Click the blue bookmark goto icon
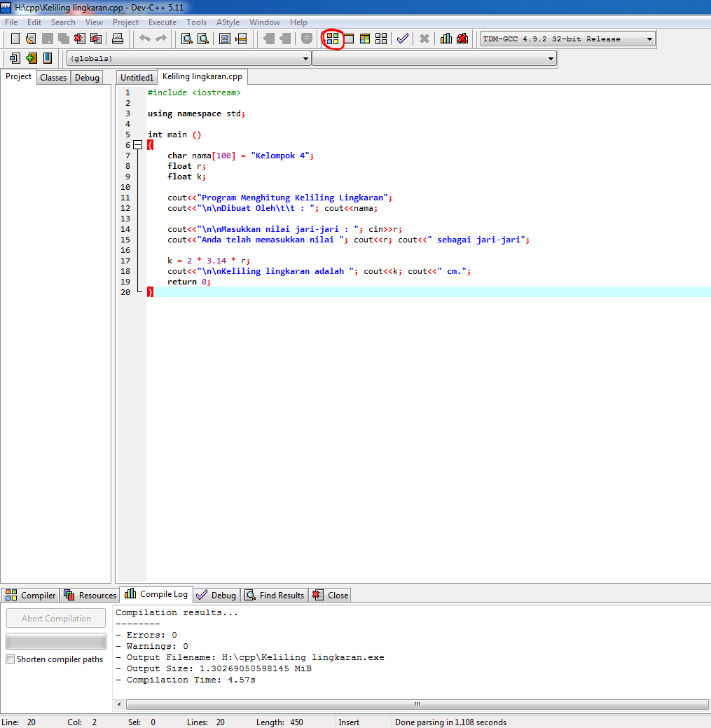This screenshot has height=728, width=711. [48, 58]
